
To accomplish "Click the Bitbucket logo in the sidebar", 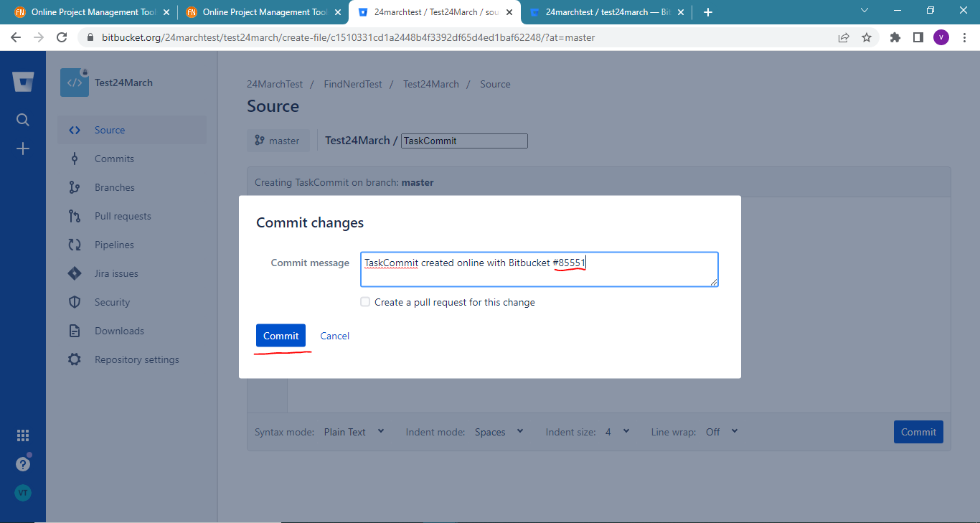I will (x=23, y=82).
